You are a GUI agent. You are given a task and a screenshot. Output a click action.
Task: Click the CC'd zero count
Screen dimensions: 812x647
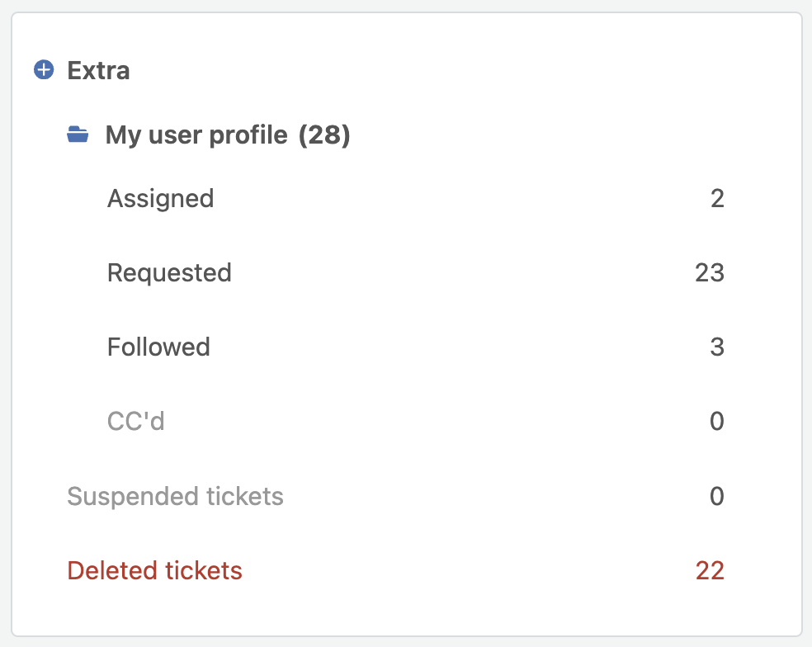[x=717, y=421]
